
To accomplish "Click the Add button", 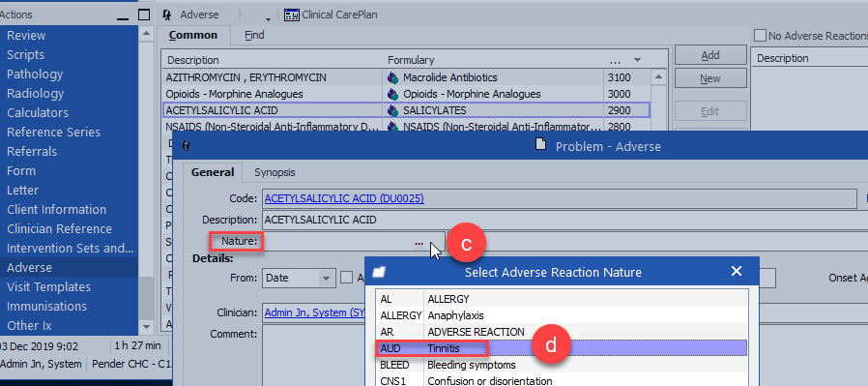I will 710,55.
